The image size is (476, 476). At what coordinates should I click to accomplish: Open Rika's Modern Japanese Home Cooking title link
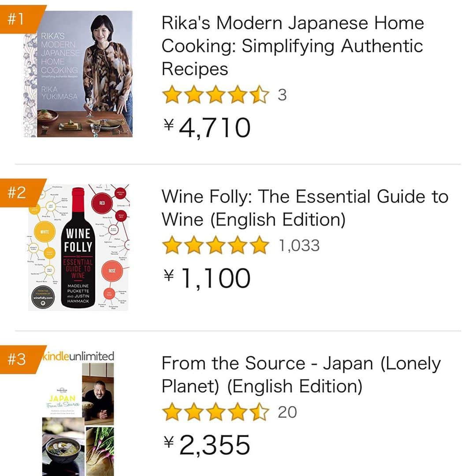click(293, 45)
